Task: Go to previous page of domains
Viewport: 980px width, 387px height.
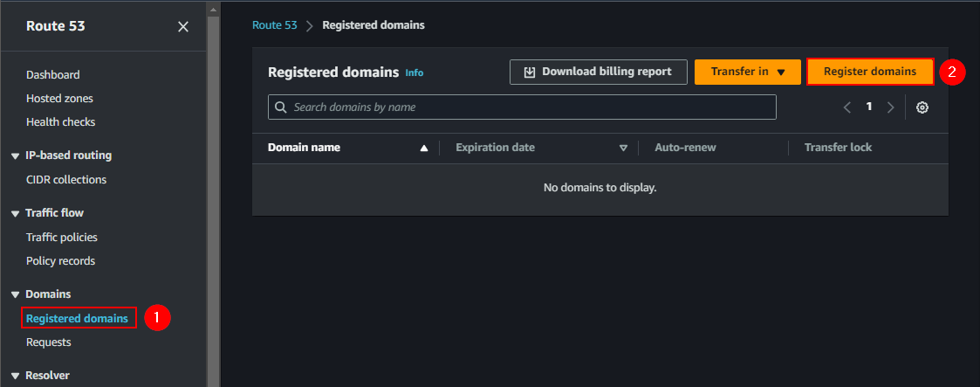Action: click(846, 107)
